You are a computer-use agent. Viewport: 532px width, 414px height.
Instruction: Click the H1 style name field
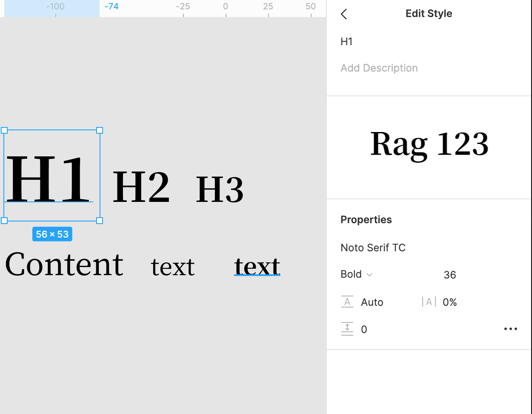pos(347,42)
